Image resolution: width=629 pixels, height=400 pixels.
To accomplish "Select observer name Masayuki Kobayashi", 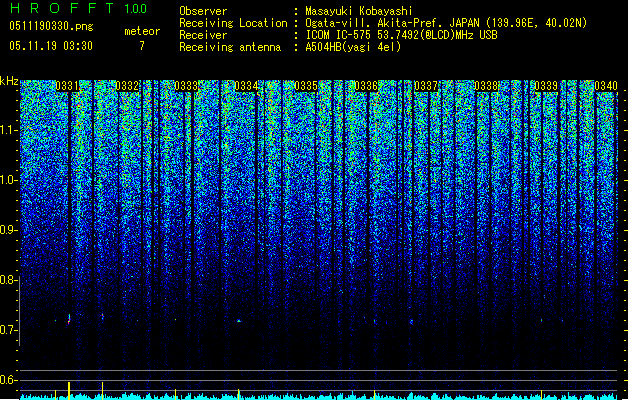I will 359,11.
